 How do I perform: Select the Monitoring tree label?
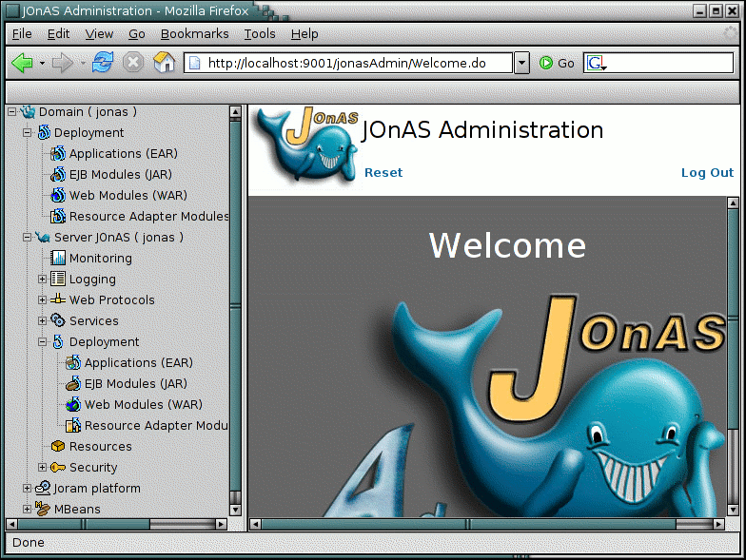(x=101, y=259)
